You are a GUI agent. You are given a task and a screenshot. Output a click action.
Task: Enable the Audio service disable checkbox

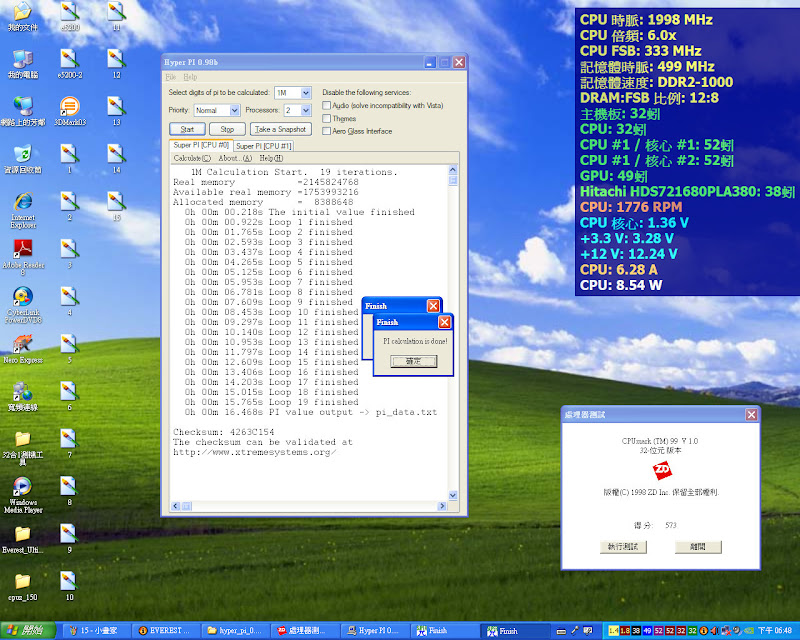coord(327,105)
